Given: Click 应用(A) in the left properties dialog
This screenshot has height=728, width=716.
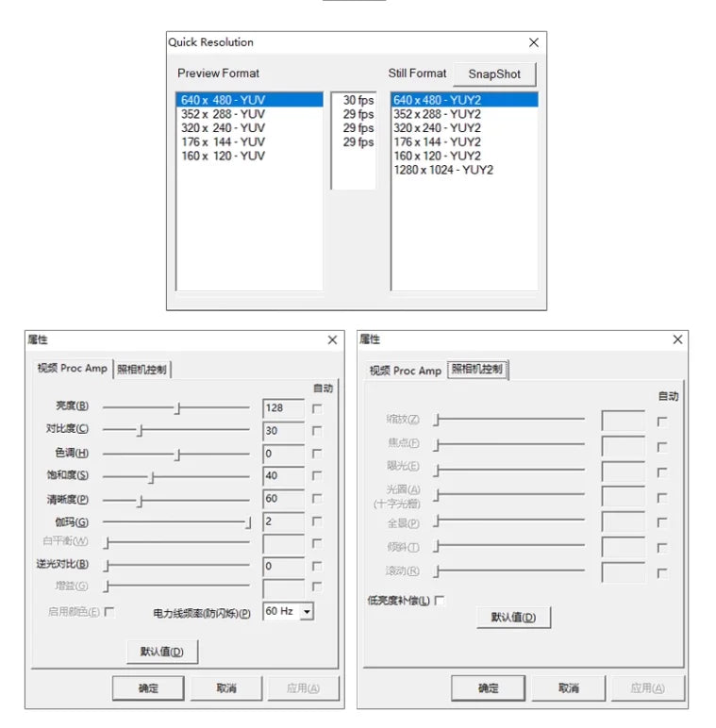Looking at the screenshot, I should coord(303,688).
